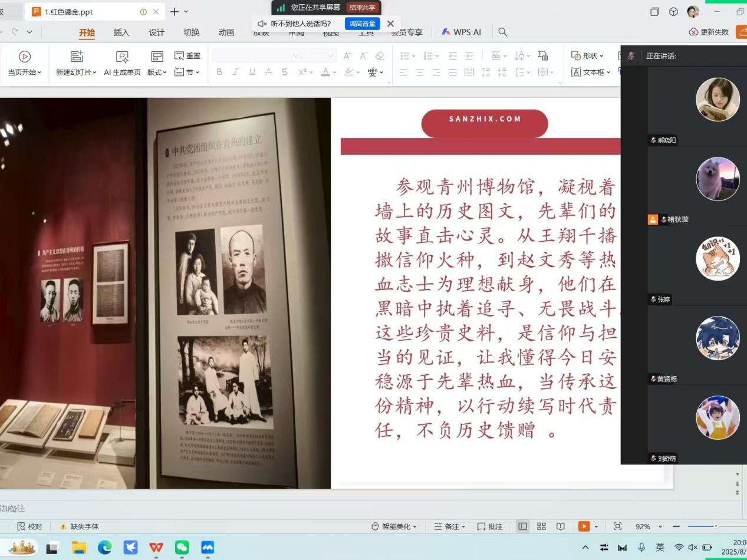The height and width of the screenshot is (560, 747).
Task: Start slideshow from the orange play button
Action: (584, 526)
